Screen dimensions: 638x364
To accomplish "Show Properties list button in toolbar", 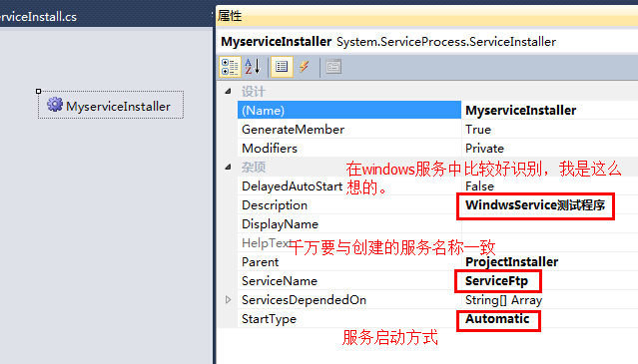I will click(282, 67).
